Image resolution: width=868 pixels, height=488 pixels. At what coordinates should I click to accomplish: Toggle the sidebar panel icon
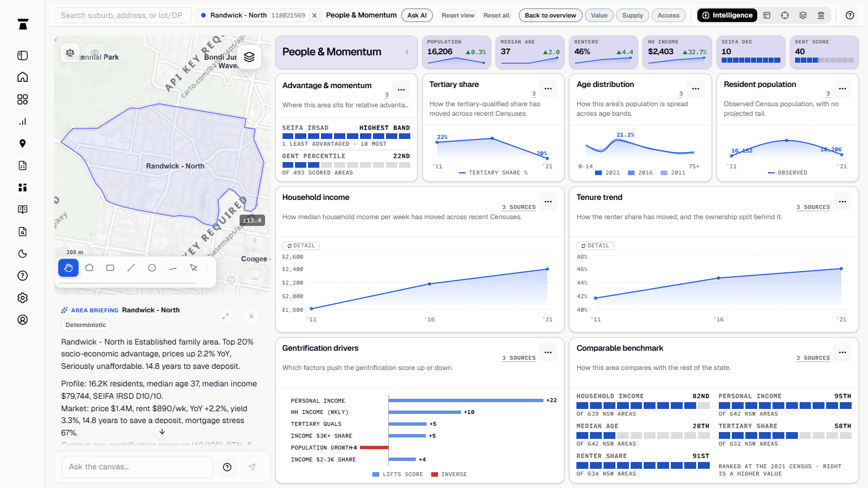click(x=23, y=55)
